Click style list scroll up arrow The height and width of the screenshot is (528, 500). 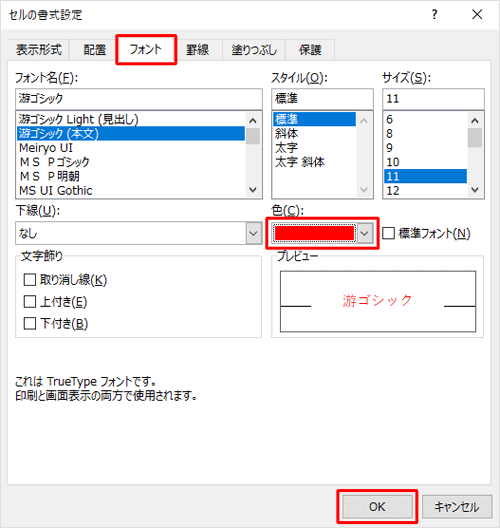point(364,120)
